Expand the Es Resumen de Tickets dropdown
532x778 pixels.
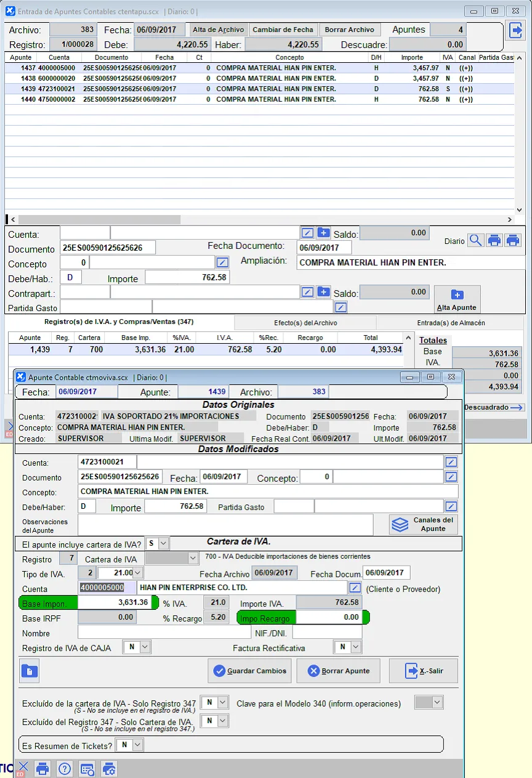[x=137, y=745]
